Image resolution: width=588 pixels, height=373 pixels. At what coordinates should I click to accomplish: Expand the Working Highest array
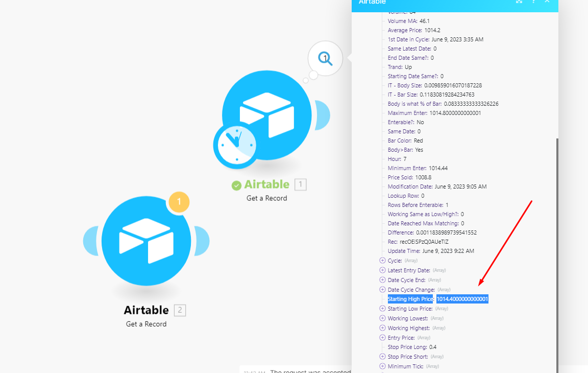click(x=382, y=328)
